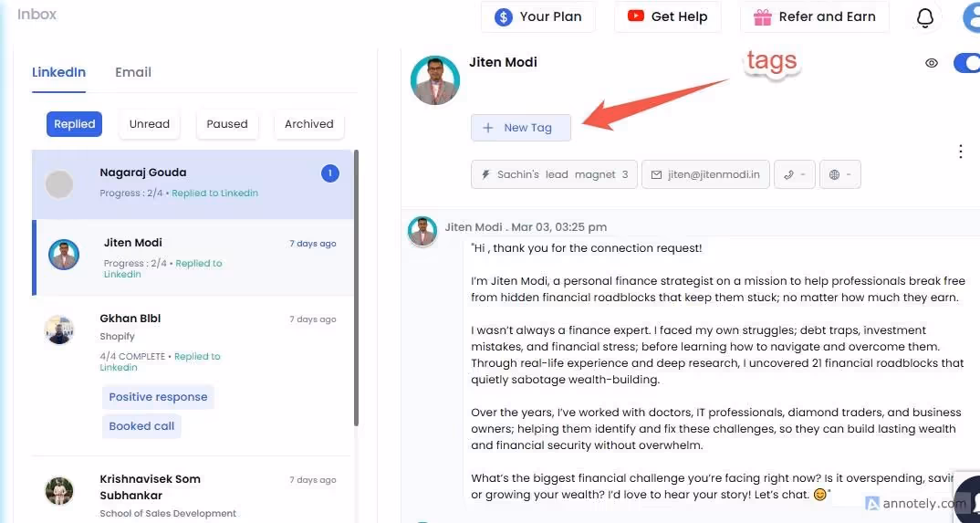Open Gkhan Blbl conversation
980x523 pixels.
(x=193, y=376)
